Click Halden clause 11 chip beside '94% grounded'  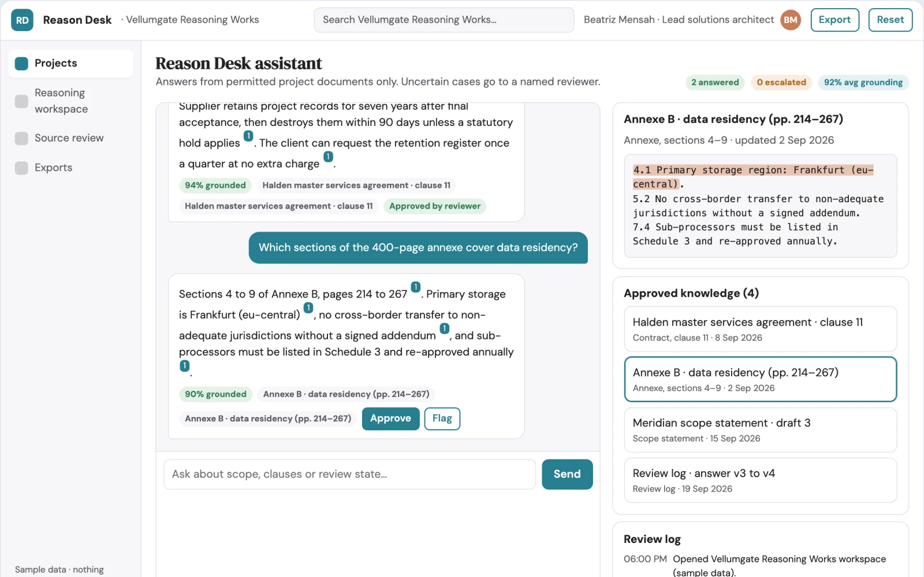pos(356,185)
